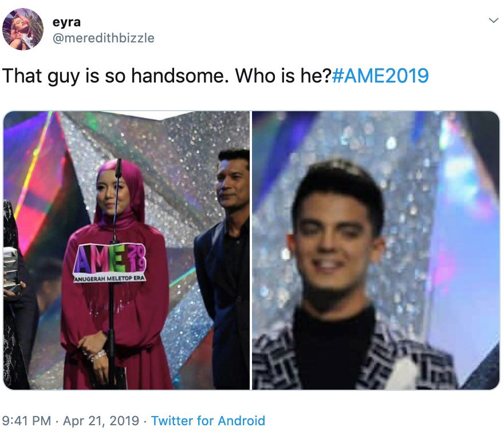
Task: Click the trophy at left photo edge
Action: (x=11, y=269)
